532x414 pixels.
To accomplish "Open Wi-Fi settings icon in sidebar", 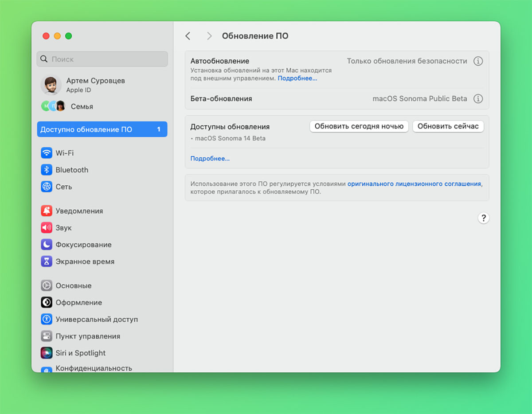I will tap(47, 153).
